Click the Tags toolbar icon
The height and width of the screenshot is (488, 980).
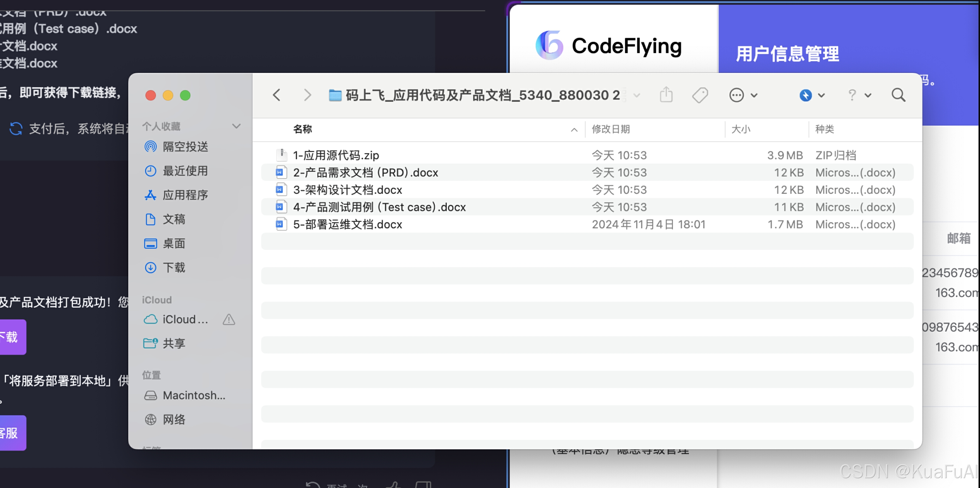(x=700, y=95)
